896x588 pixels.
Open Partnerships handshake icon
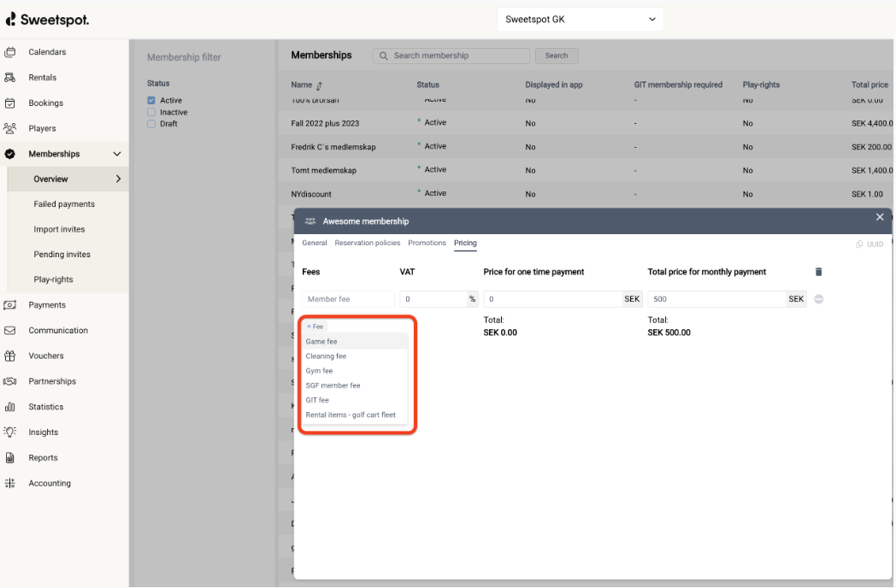pyautogui.click(x=10, y=381)
